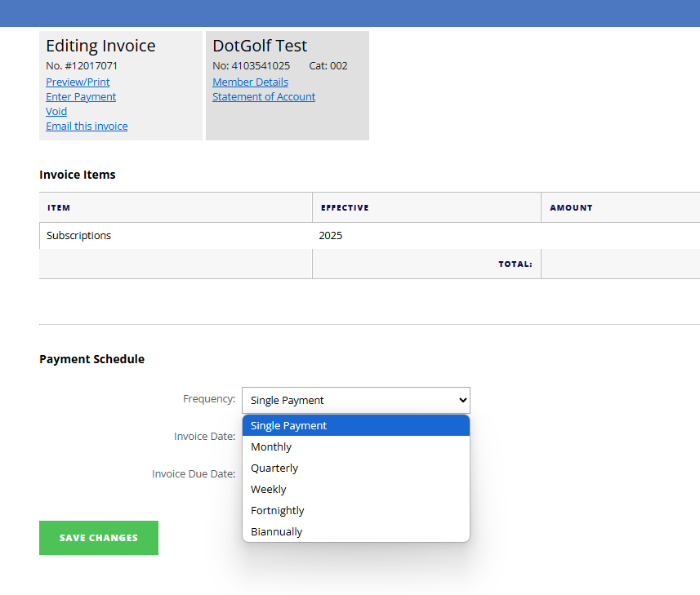Choose Quarterly frequency option
The width and height of the screenshot is (700, 595).
click(x=356, y=468)
